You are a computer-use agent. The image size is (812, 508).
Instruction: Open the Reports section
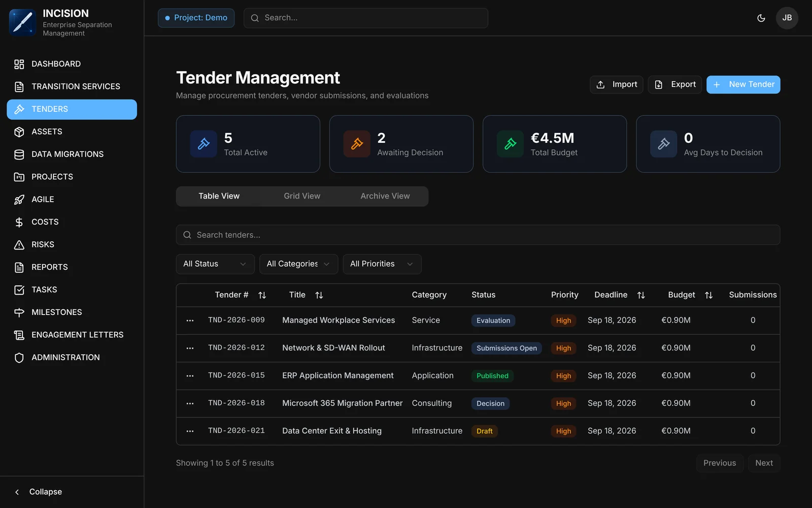click(72, 267)
